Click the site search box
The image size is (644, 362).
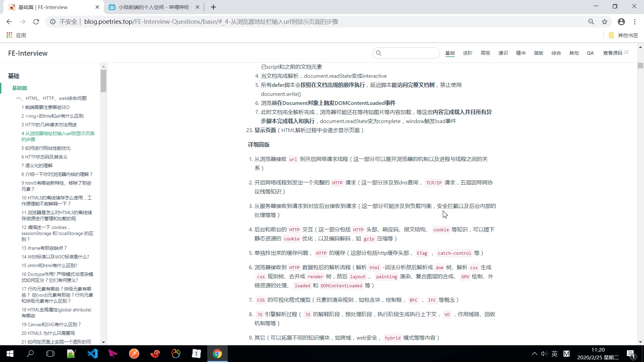[406, 53]
